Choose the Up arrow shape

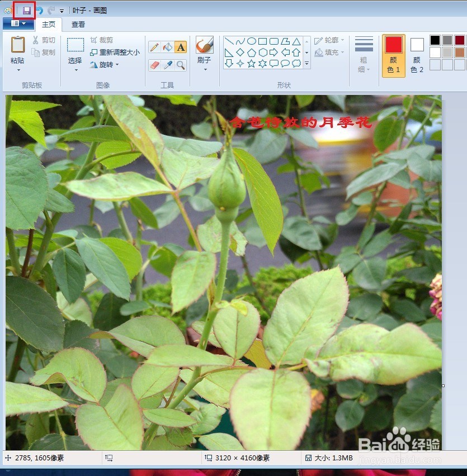[296, 53]
